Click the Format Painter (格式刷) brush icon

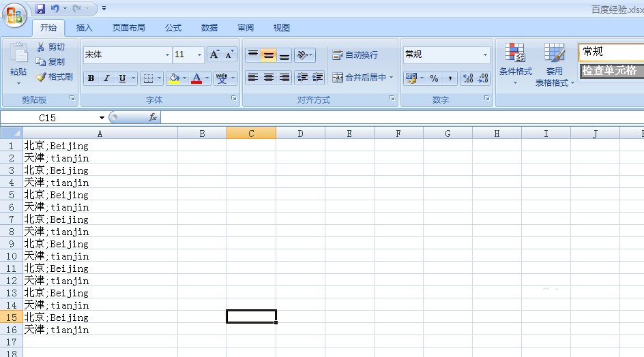[x=41, y=77]
